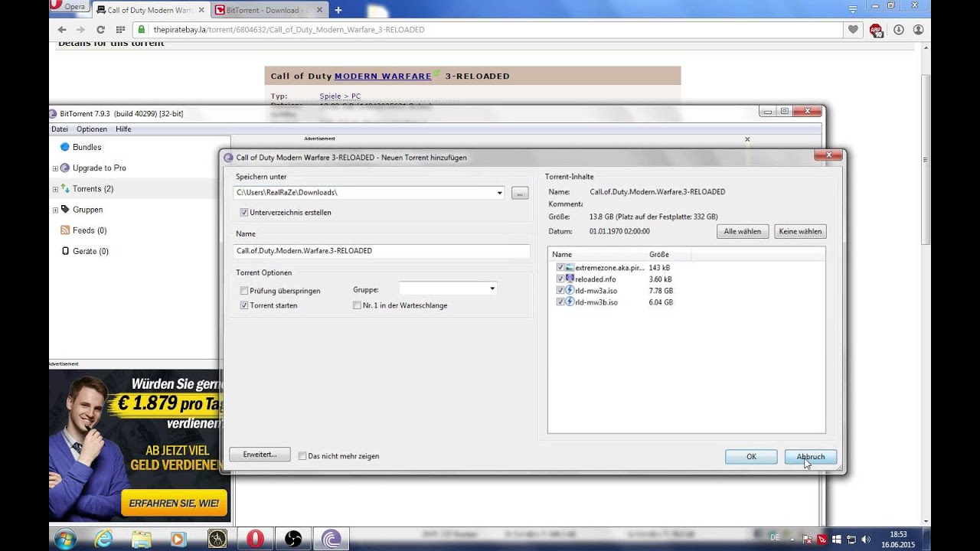This screenshot has width=980, height=551.
Task: Uncheck the rld-mw3b.iso file checkbox
Action: [x=560, y=302]
